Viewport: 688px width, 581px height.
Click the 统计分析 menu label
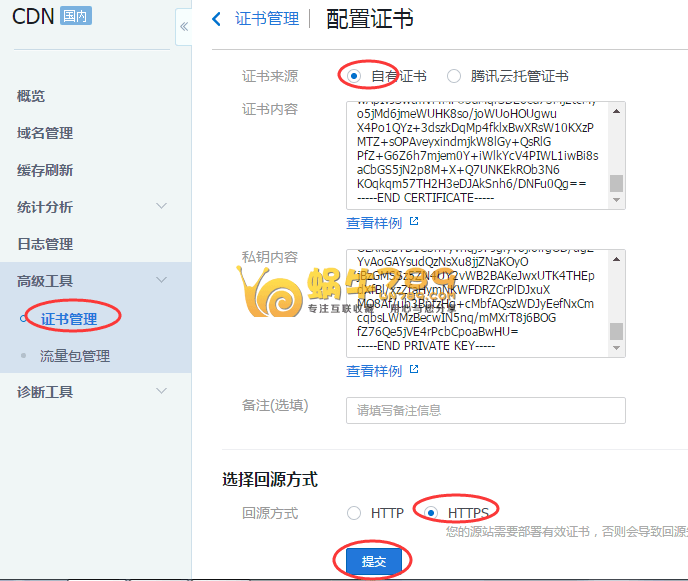coord(45,207)
